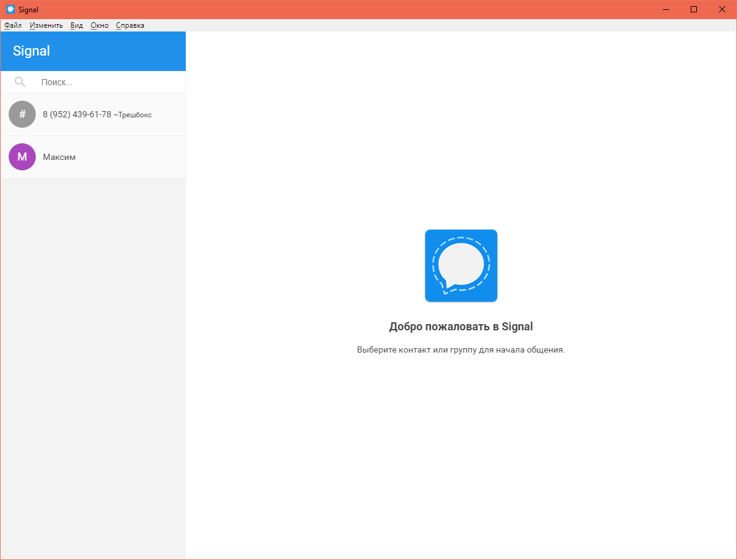Minimize the Signal window
Image resolution: width=737 pixels, height=560 pixels.
[x=665, y=9]
